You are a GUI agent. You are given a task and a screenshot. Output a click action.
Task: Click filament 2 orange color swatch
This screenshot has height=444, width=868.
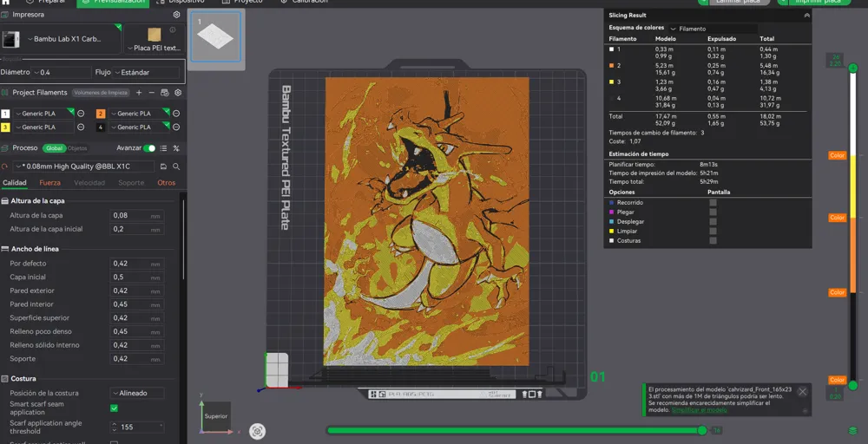(x=101, y=114)
